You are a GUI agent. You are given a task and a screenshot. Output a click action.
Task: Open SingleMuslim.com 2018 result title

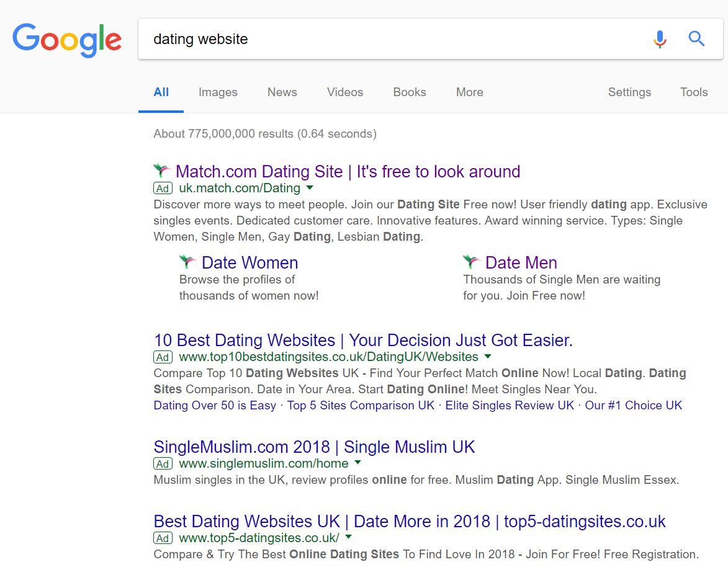314,447
